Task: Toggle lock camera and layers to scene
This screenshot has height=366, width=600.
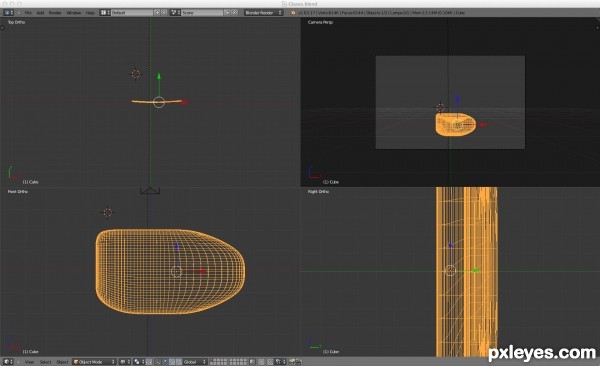Action: (252, 362)
